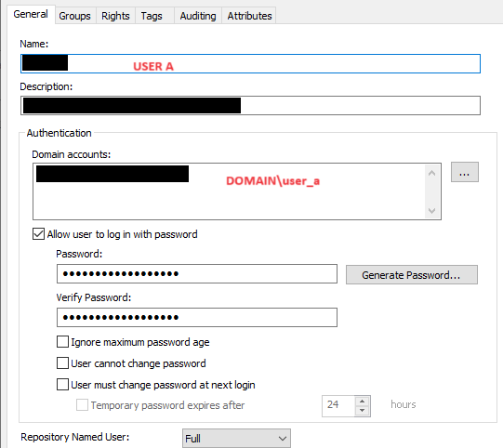Uncheck Allow user to log in with password
This screenshot has height=448, width=503.
(38, 234)
